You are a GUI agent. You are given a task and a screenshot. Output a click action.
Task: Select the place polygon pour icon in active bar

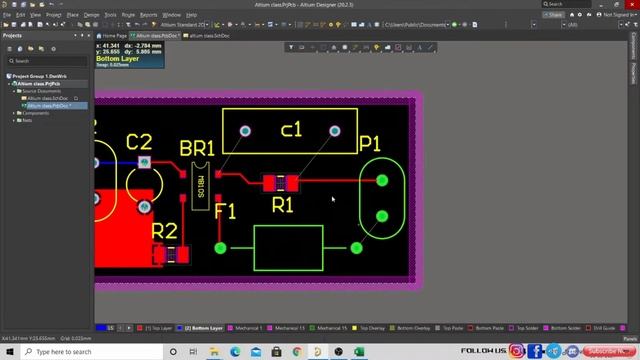387,47
